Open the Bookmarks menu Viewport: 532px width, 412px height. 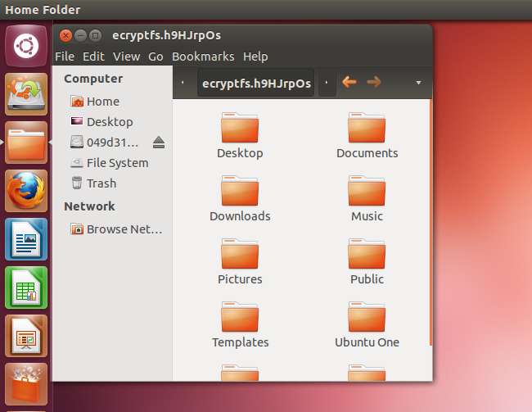(x=203, y=57)
